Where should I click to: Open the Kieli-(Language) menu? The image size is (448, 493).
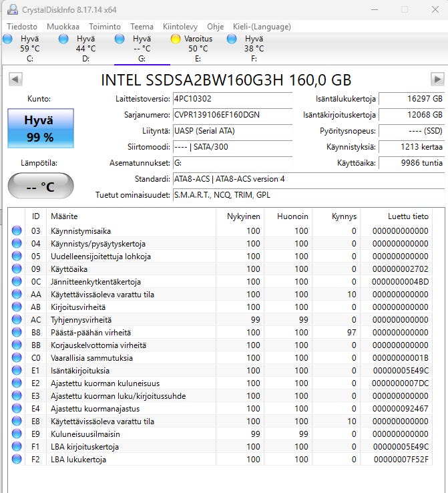[x=262, y=27]
